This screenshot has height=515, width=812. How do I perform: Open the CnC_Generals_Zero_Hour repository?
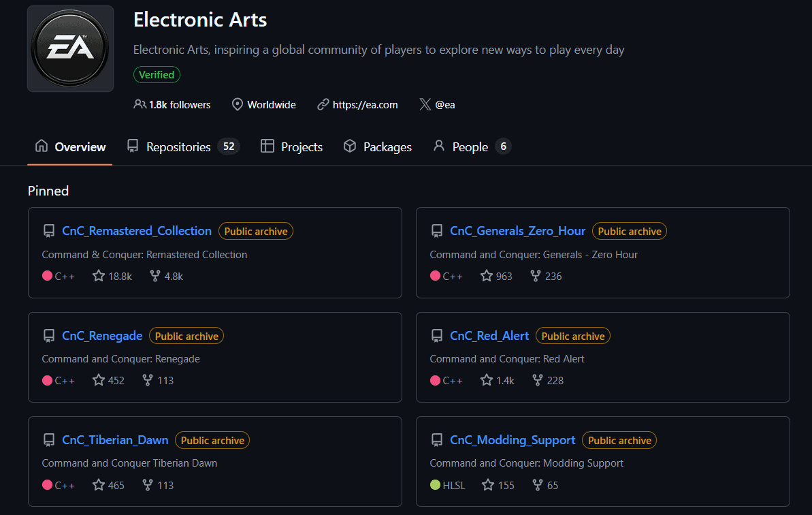(x=517, y=231)
